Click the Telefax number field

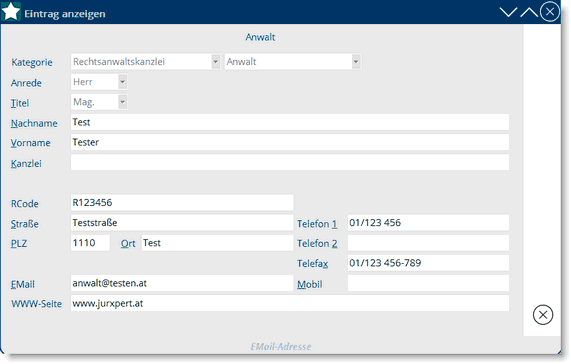pos(428,263)
